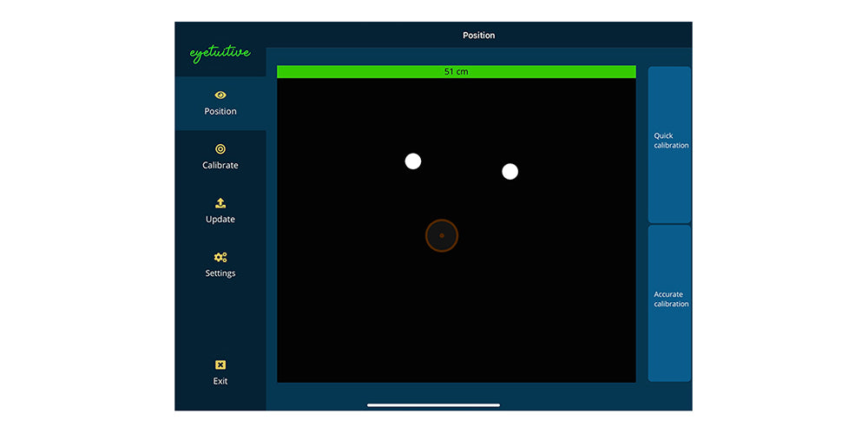Image resolution: width=868 pixels, height=434 pixels.
Task: Click the small red dot inside the target
Action: pyautogui.click(x=442, y=235)
